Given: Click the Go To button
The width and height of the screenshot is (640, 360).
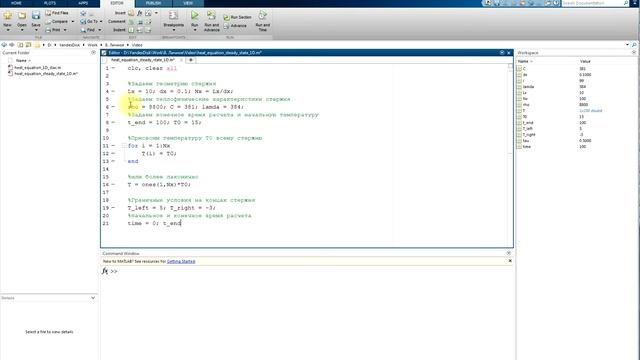Looking at the screenshot, I should coord(89,21).
